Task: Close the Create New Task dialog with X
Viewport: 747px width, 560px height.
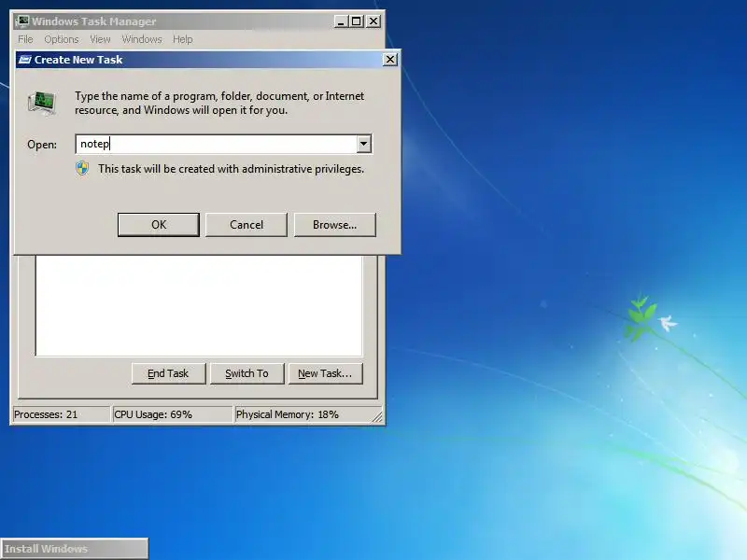Action: click(390, 60)
